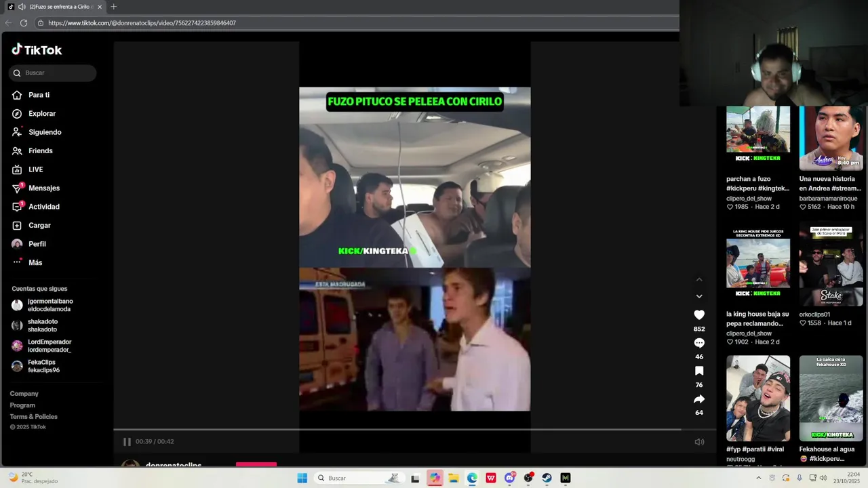Expand Terms & Policies footer section
The height and width of the screenshot is (488, 868).
[x=34, y=417]
